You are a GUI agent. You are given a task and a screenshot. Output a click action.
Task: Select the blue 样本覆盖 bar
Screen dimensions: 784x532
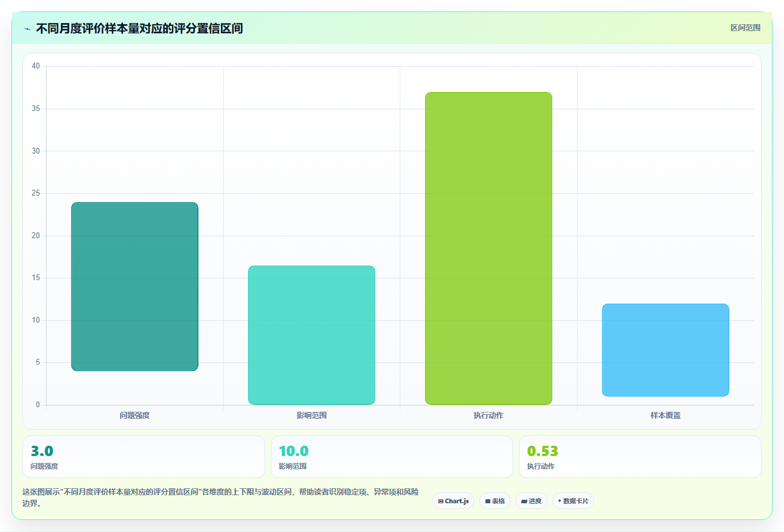(666, 350)
